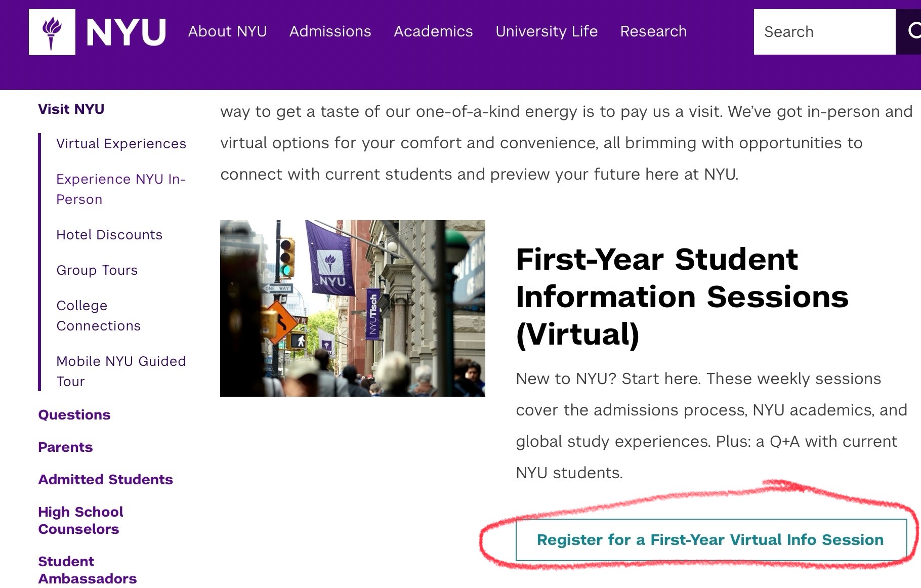Screen dimensions: 921x588
Task: Go to Experience NYU In-Person page
Action: pos(120,189)
